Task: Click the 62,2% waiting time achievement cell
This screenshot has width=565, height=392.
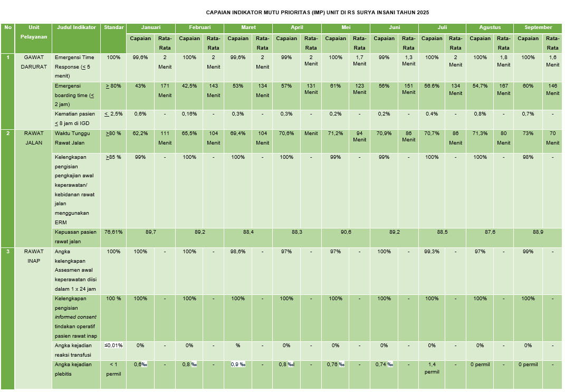Action: [x=140, y=134]
